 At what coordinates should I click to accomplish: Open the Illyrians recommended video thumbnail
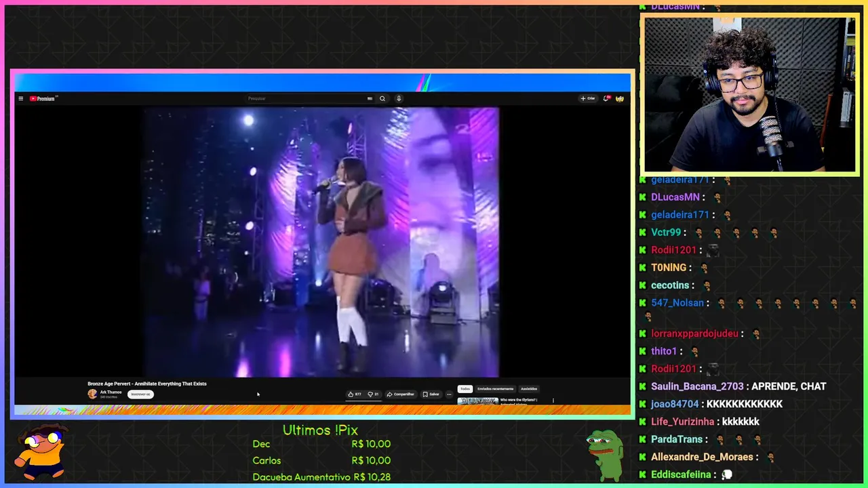pos(477,401)
